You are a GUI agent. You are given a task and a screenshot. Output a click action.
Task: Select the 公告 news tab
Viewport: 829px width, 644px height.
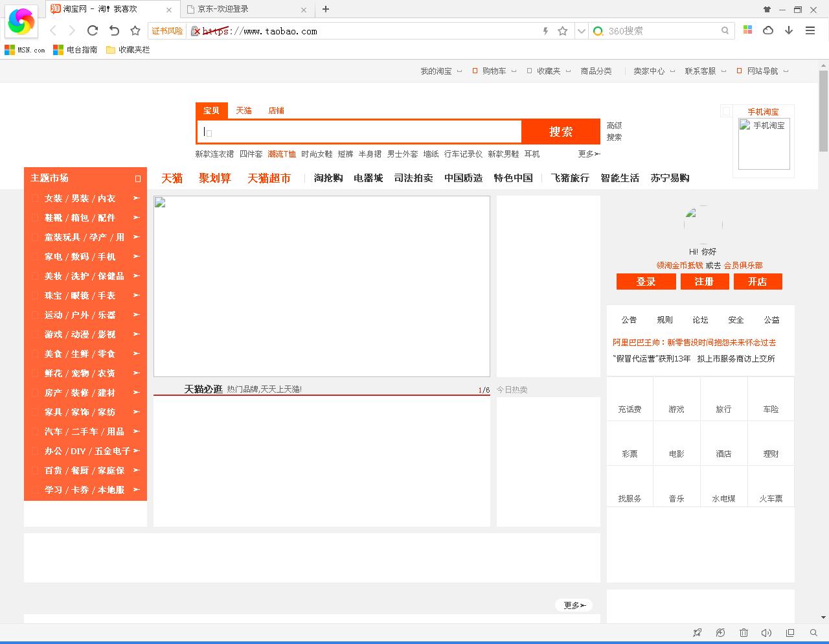coord(629,320)
